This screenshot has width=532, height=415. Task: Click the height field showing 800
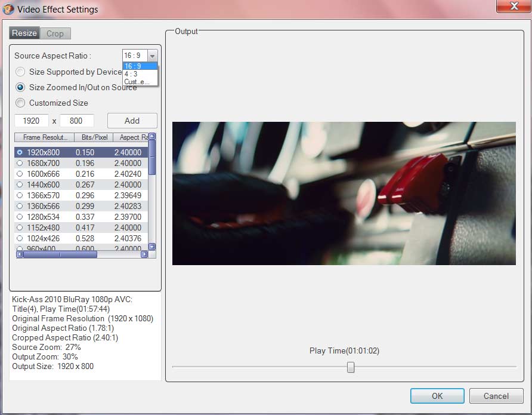(x=76, y=121)
